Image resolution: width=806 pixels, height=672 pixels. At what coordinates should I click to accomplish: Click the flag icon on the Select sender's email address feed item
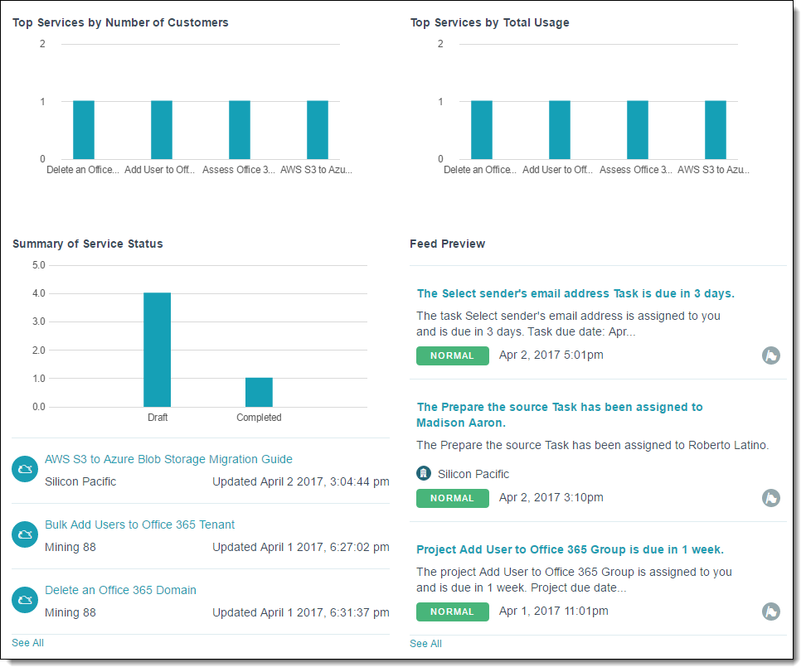click(x=771, y=355)
